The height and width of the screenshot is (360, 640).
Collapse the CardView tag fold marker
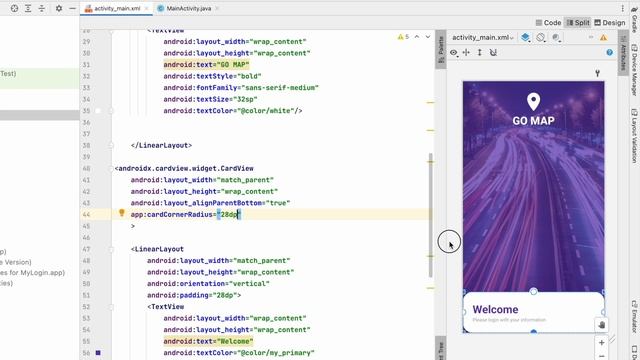111,169
